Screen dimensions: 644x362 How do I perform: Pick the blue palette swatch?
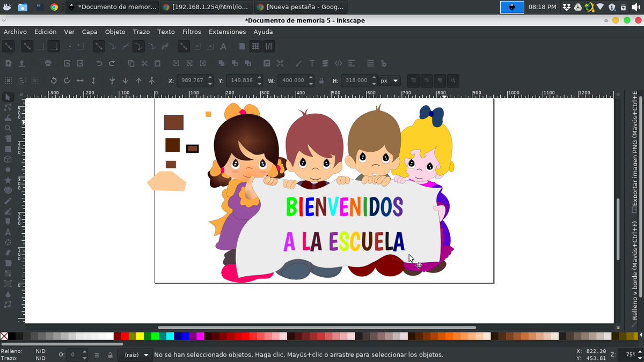[185, 336]
